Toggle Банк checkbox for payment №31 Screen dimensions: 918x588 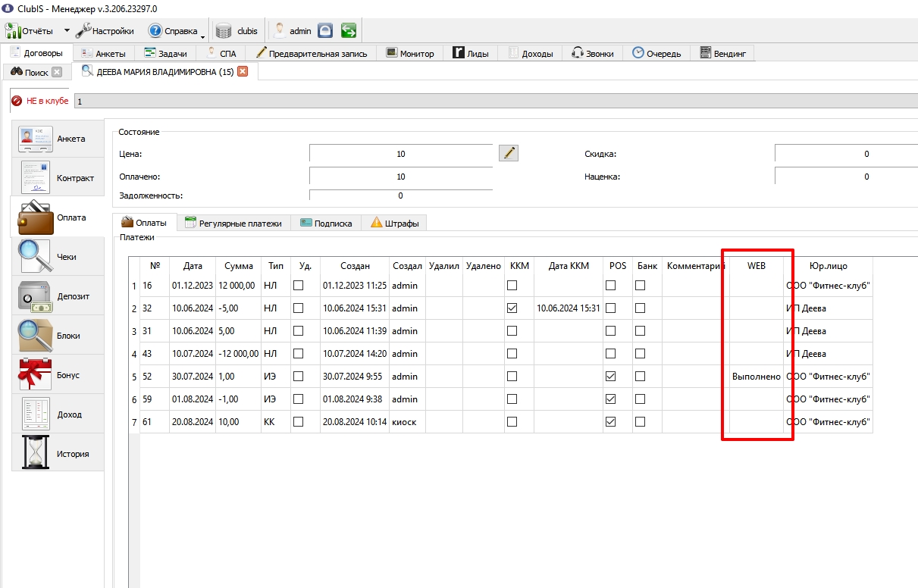tap(641, 331)
